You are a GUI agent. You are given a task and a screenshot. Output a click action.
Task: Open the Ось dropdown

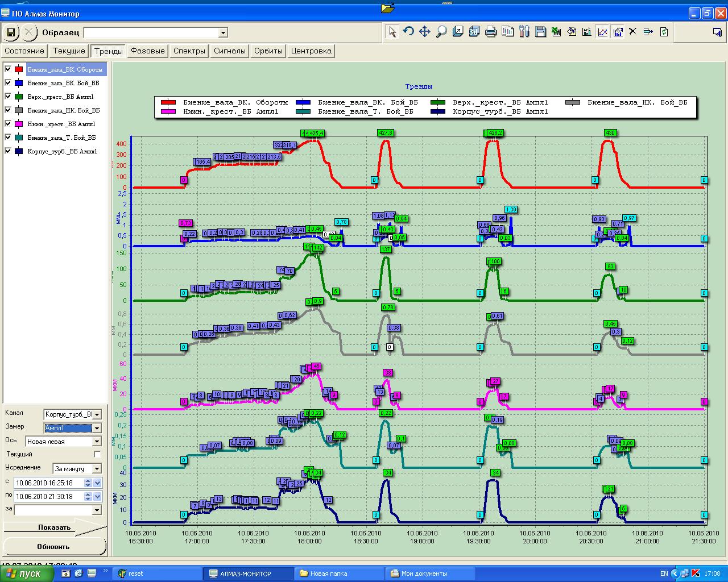[x=97, y=442]
